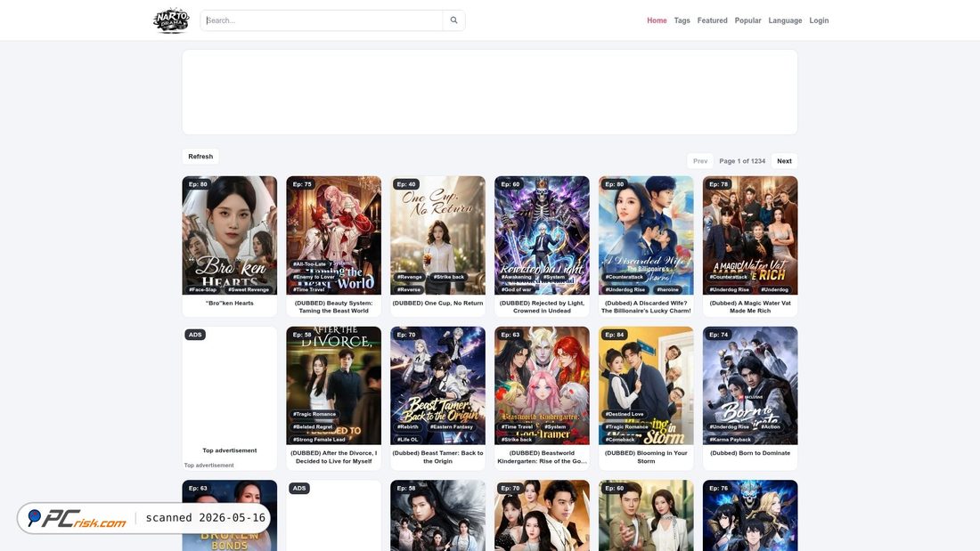Image resolution: width=980 pixels, height=551 pixels.
Task: Focus the Search input field
Action: tap(322, 20)
